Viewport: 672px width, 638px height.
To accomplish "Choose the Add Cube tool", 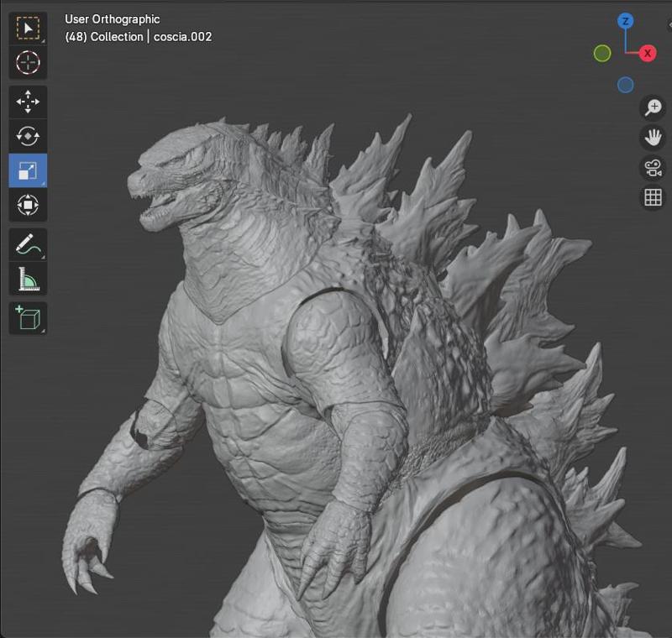I will coord(28,319).
